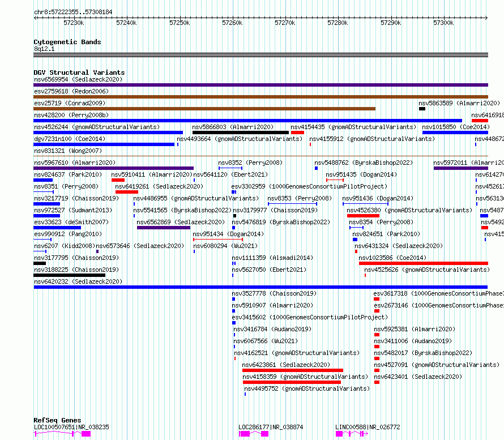Select the purple nsv6569954 variant bar
Image resolution: width=504 pixels, height=440 pixels.
260,85
